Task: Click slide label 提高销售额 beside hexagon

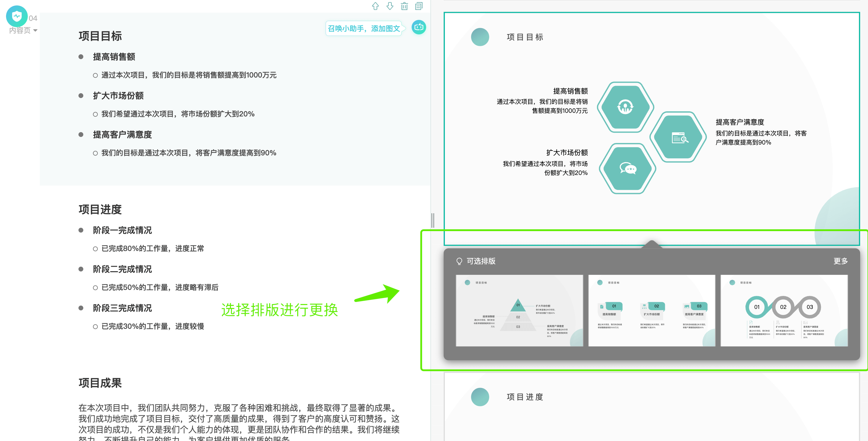Action: (x=570, y=91)
